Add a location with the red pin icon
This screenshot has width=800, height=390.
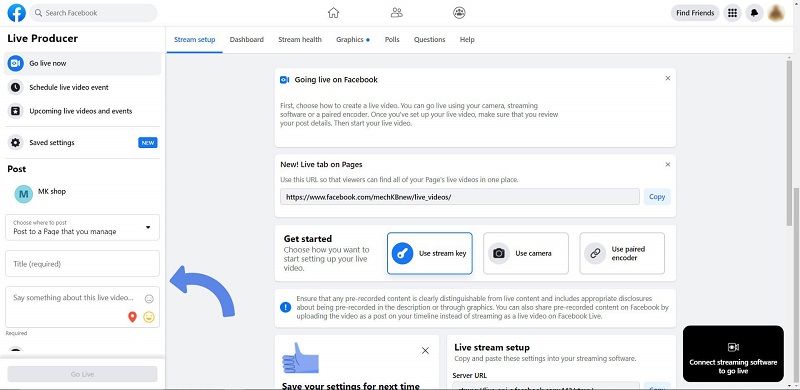click(132, 317)
